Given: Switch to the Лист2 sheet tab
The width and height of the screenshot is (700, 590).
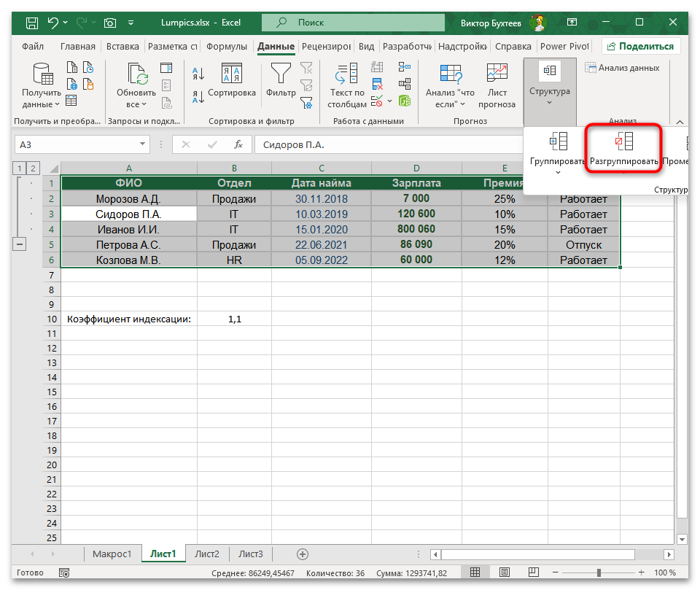Looking at the screenshot, I should click(x=207, y=554).
